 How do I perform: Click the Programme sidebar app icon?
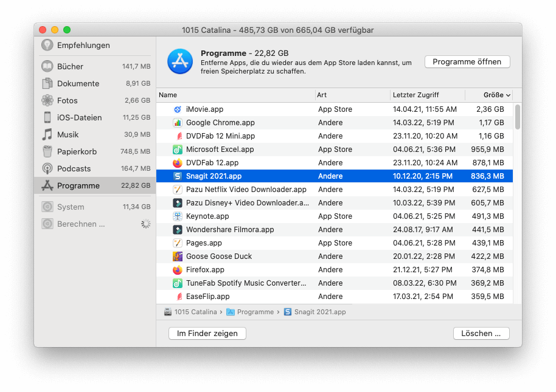pyautogui.click(x=47, y=185)
